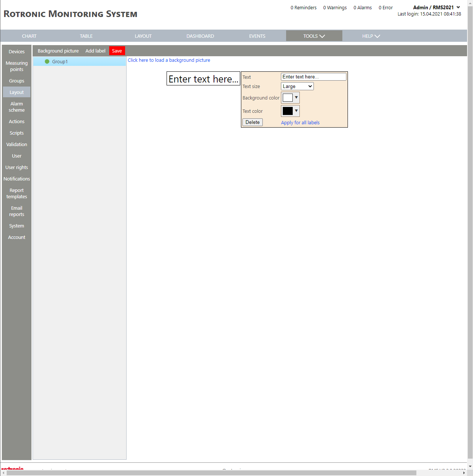Open Email reports in sidebar

(17, 211)
